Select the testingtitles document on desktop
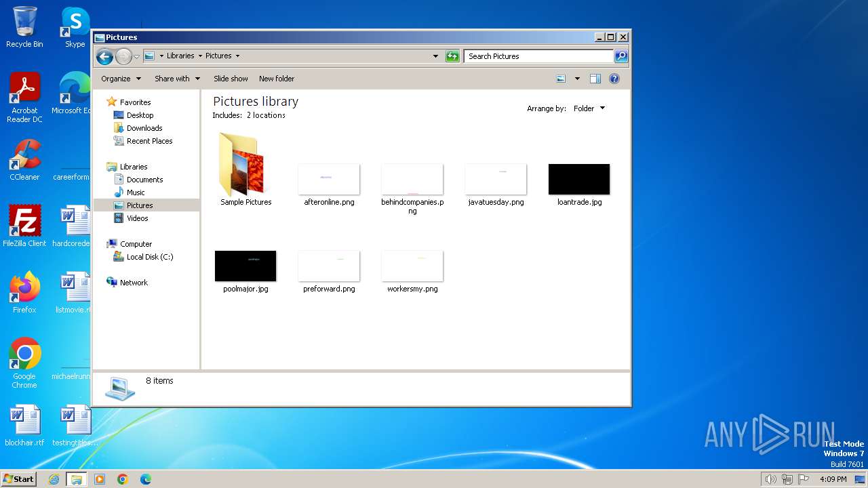This screenshot has height=488, width=868. [x=75, y=426]
